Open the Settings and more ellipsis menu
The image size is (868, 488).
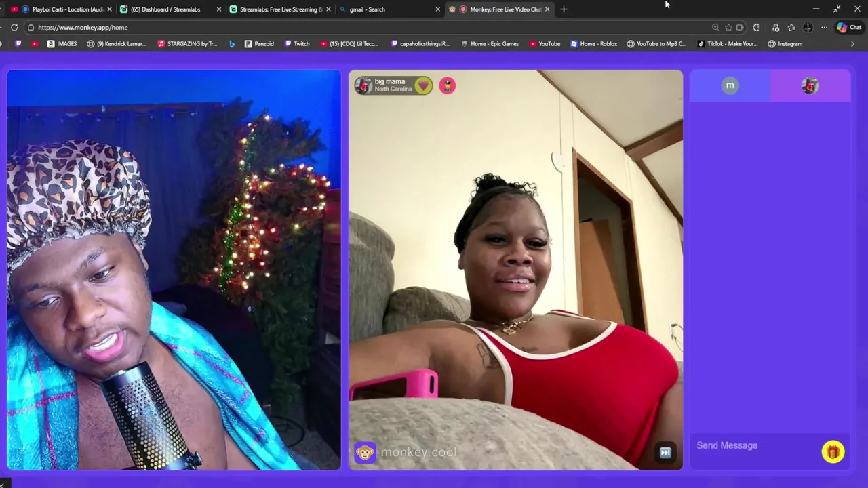tap(824, 28)
